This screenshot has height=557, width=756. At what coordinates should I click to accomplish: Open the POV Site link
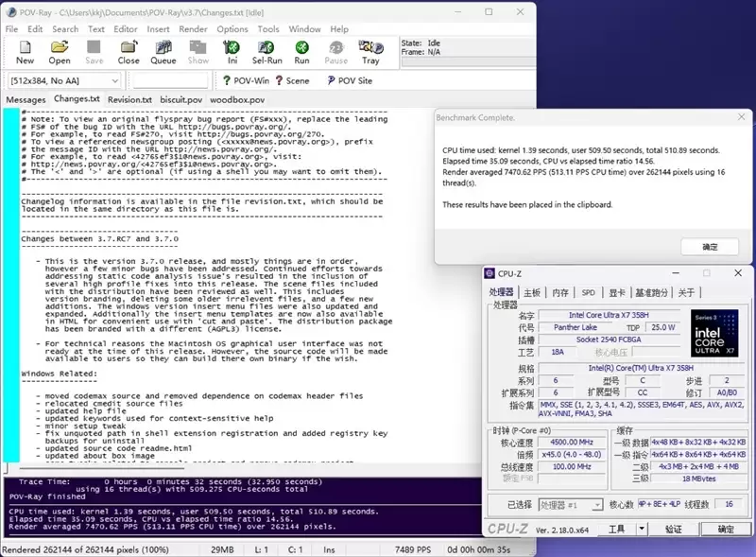coord(349,80)
